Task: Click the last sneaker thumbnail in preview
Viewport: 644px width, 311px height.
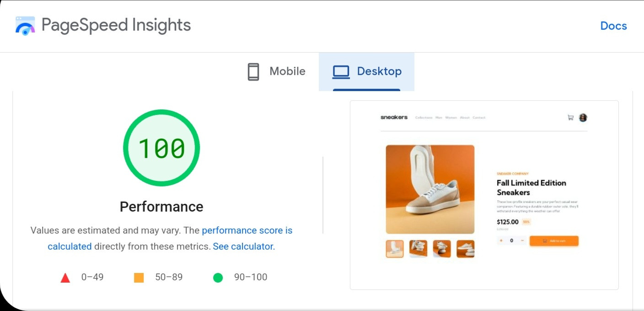Action: 465,249
